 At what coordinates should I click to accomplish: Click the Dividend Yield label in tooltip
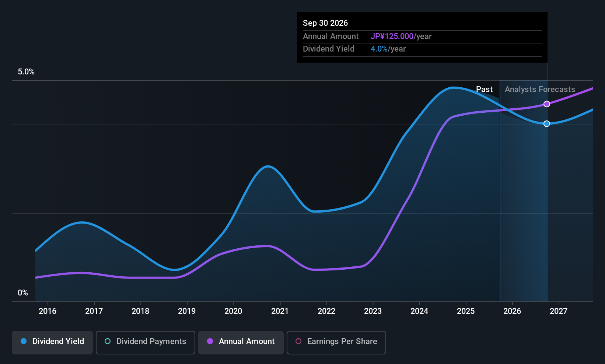tap(329, 49)
